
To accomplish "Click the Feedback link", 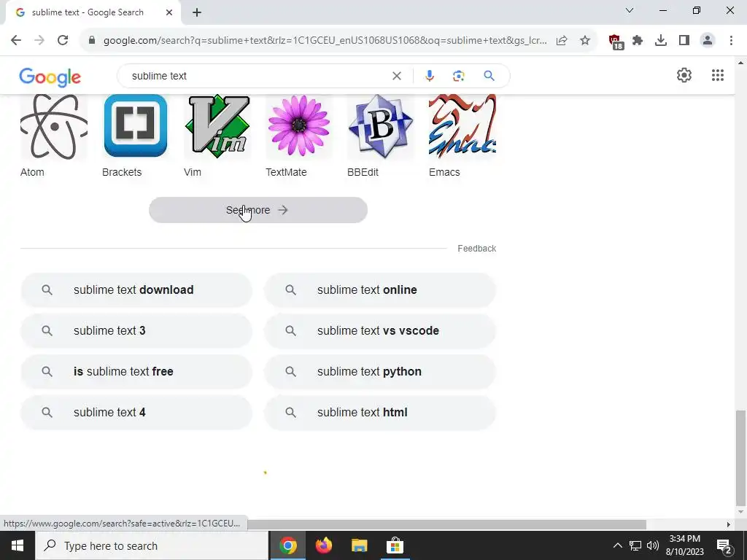I will tap(476, 249).
